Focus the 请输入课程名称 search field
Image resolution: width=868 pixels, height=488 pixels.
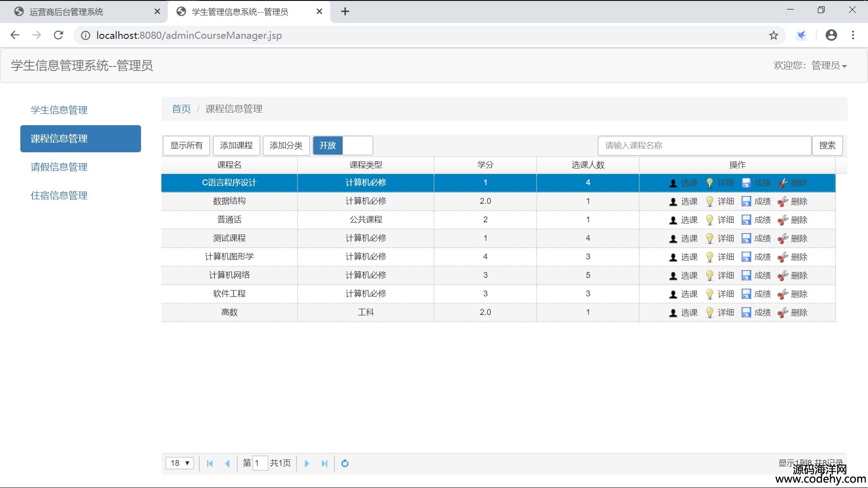point(704,145)
